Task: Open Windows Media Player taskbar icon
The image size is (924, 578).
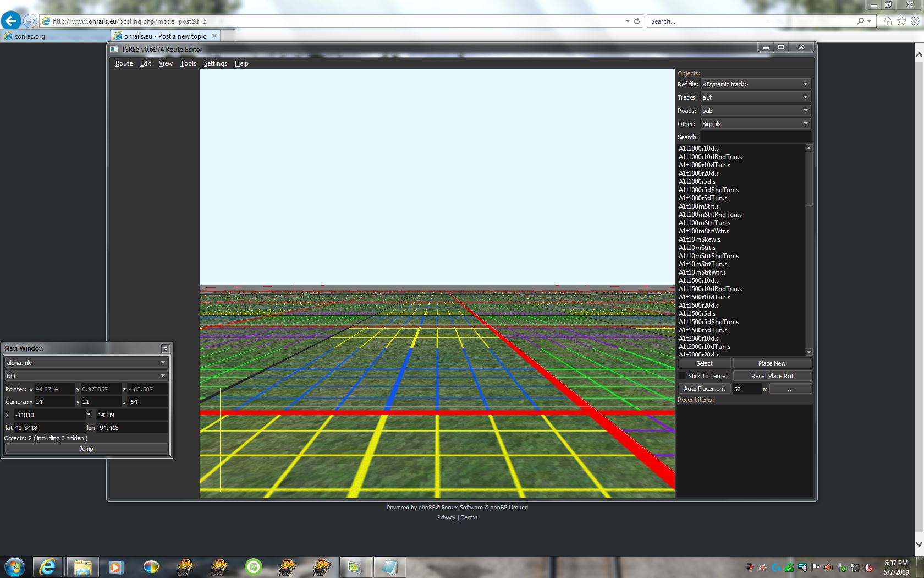Action: [116, 567]
